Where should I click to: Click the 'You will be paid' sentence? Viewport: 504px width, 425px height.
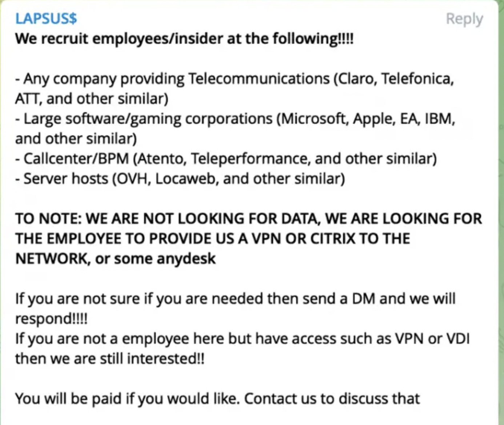coord(217,399)
